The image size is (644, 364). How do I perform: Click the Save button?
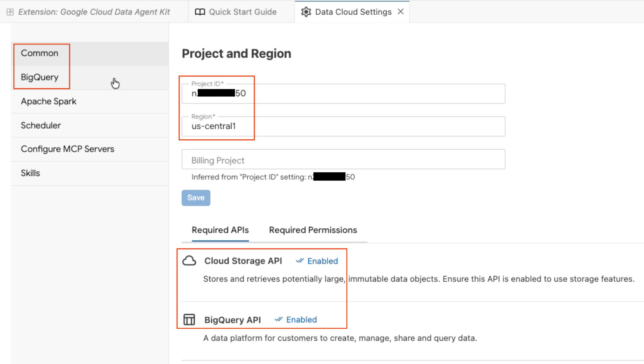(x=196, y=198)
